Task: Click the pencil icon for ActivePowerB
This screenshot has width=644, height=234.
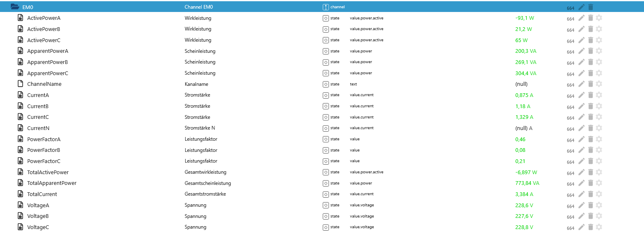Action: (582, 29)
